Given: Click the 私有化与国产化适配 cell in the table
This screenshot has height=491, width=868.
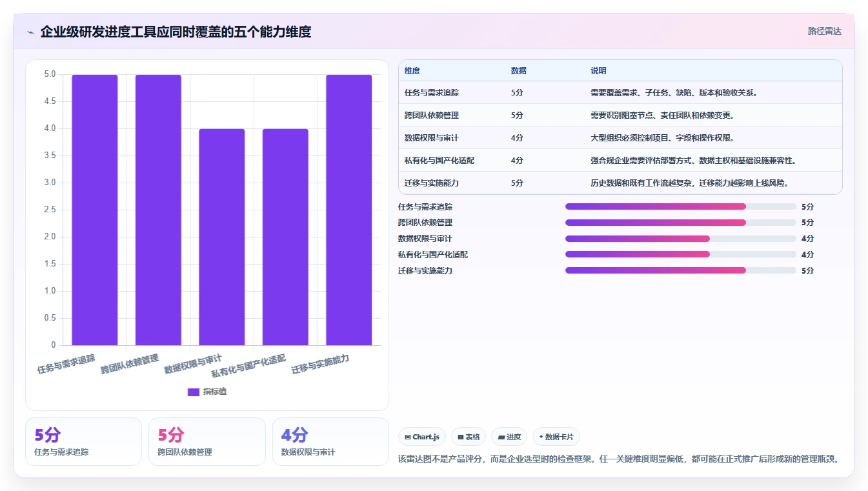Looking at the screenshot, I should pos(439,161).
